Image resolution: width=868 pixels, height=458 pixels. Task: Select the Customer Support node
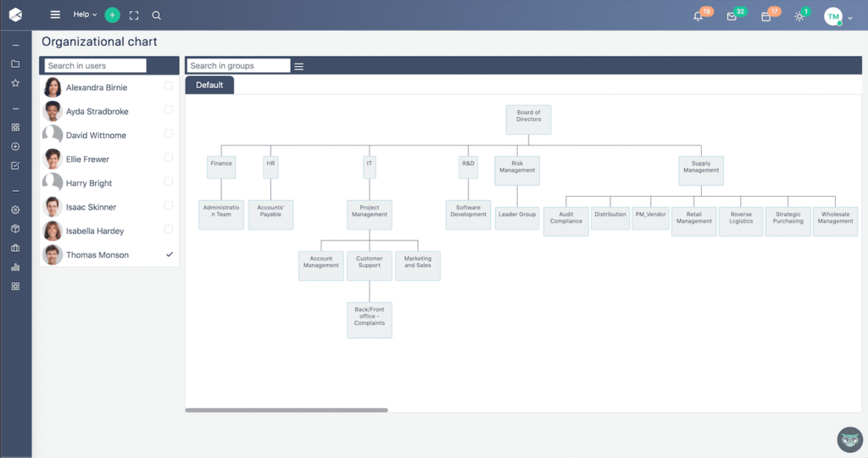pos(370,265)
